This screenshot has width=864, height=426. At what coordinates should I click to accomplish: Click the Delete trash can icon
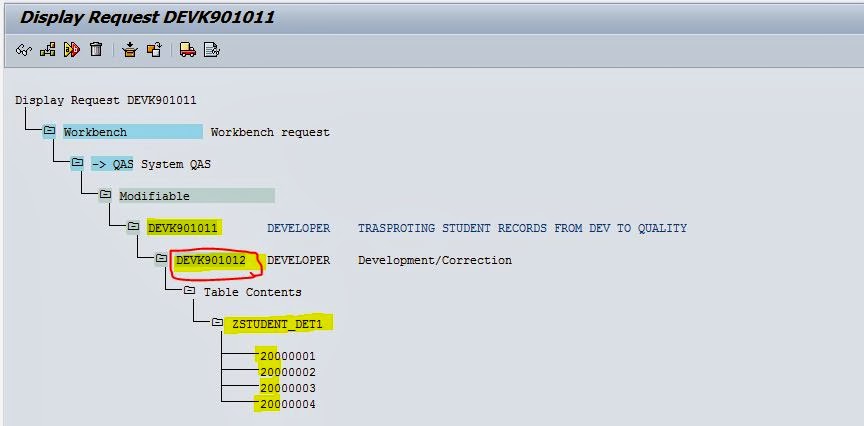[x=96, y=50]
